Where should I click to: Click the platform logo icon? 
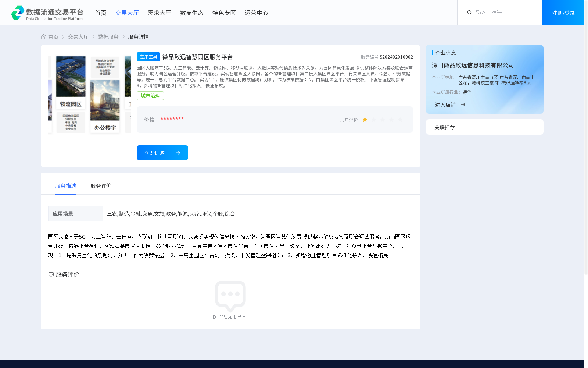(x=18, y=13)
